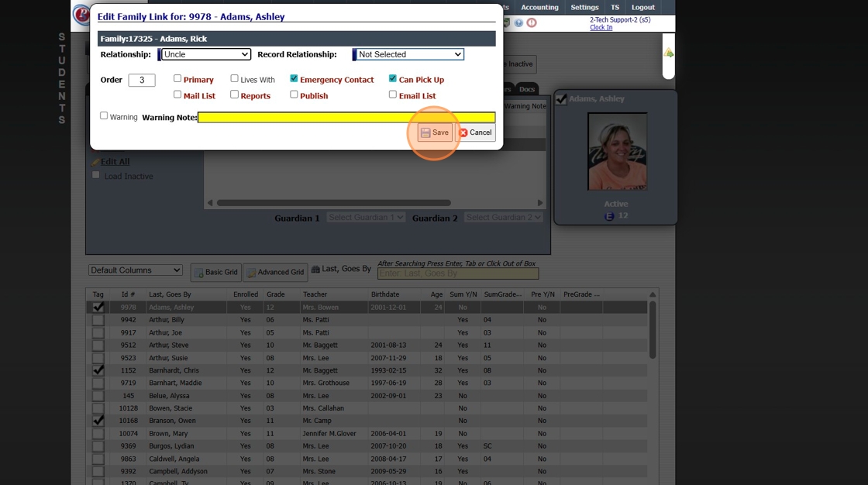Screen dimensions: 868x485
Task: Tick the Primary checkbox
Action: (x=177, y=78)
